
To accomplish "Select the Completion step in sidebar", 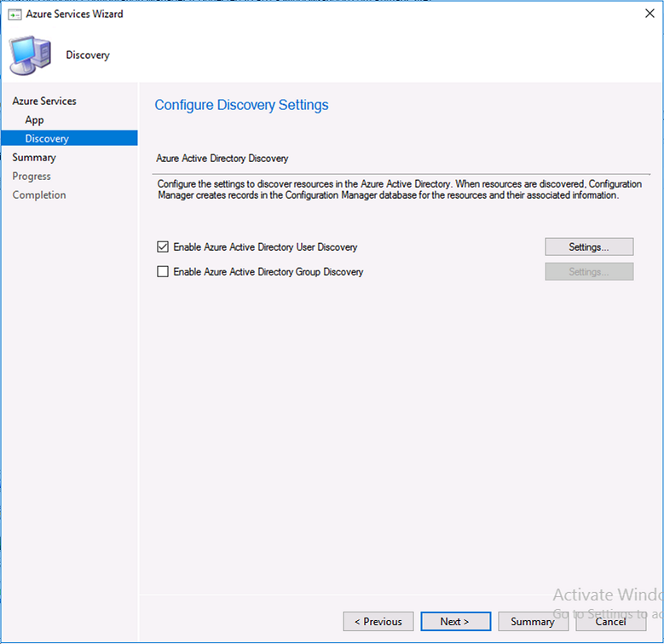I will pyautogui.click(x=39, y=194).
